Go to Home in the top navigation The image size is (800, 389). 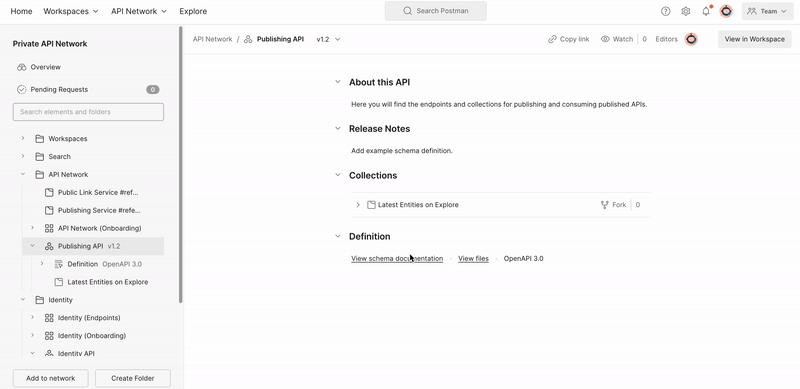click(x=21, y=11)
